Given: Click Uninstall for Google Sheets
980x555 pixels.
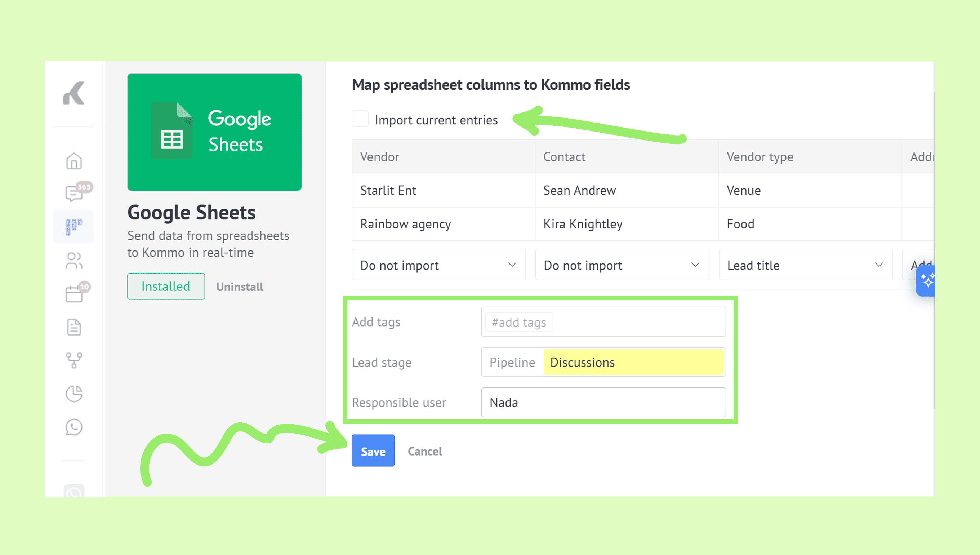Looking at the screenshot, I should pyautogui.click(x=240, y=287).
